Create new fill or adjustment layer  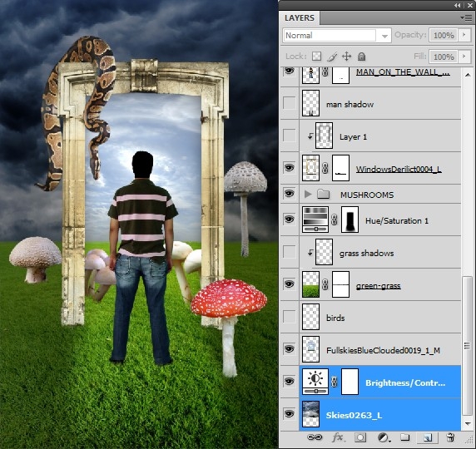pyautogui.click(x=384, y=437)
